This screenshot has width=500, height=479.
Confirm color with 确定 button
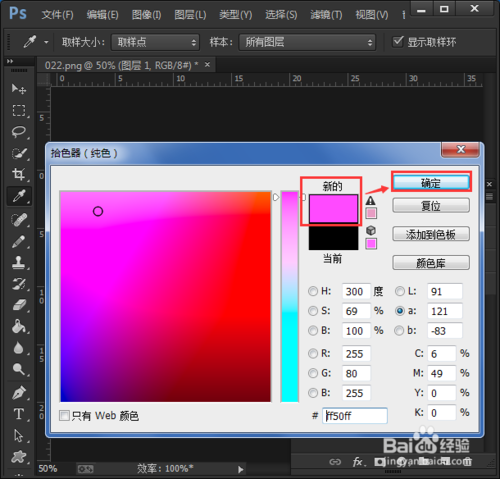point(431,183)
